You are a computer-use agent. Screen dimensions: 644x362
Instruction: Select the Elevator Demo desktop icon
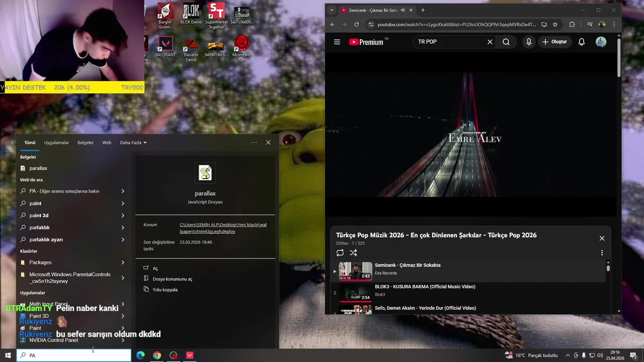click(x=191, y=50)
